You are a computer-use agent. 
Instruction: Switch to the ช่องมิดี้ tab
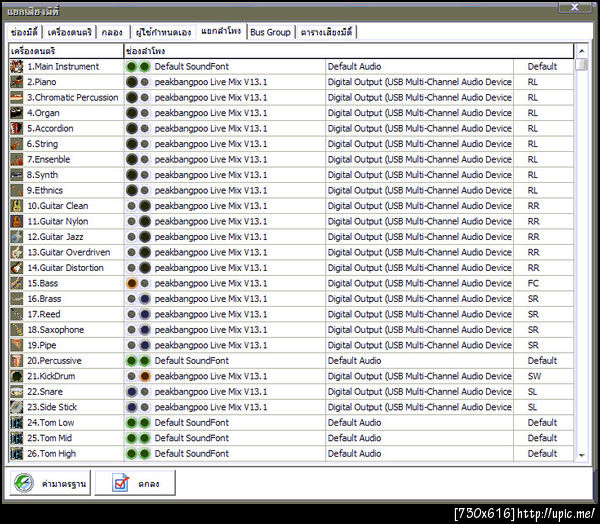click(x=24, y=32)
